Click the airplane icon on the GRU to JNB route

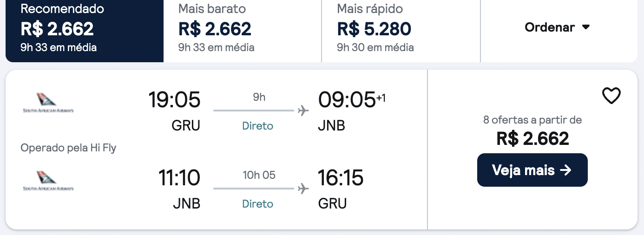click(303, 111)
